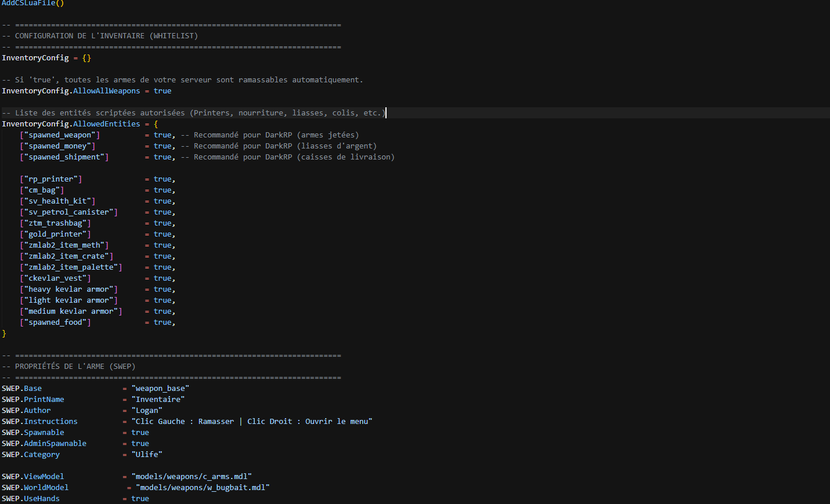
Task: Click the SWEP.ViewModel c_arms path
Action: pos(192,477)
